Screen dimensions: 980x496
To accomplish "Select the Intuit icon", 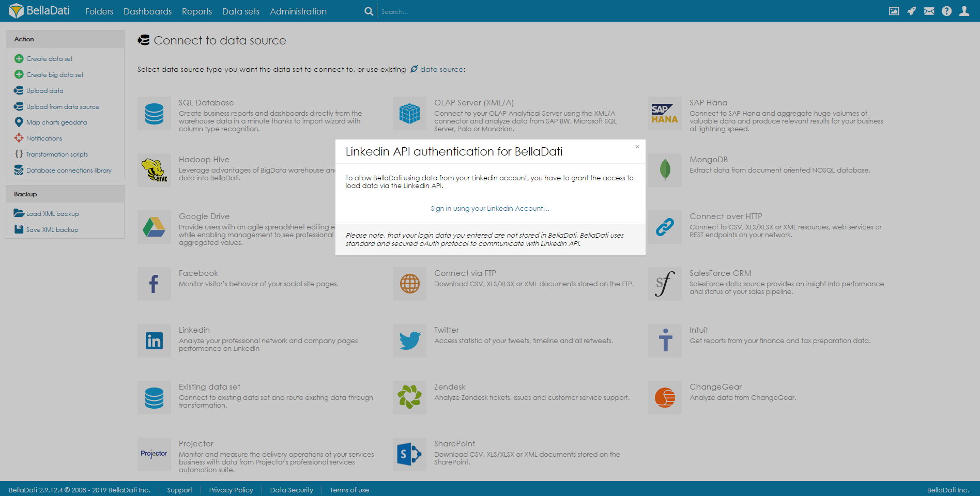I will (665, 341).
